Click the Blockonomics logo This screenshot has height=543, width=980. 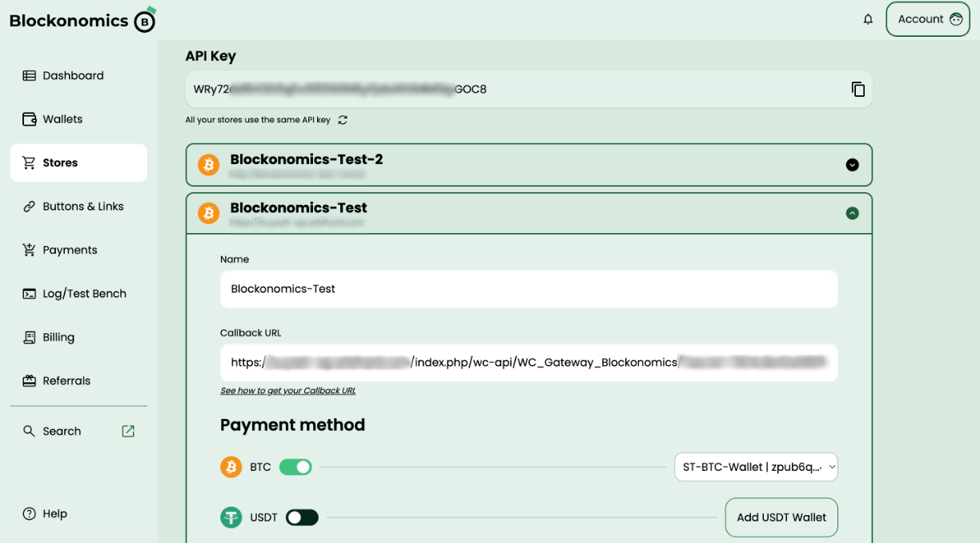(82, 20)
